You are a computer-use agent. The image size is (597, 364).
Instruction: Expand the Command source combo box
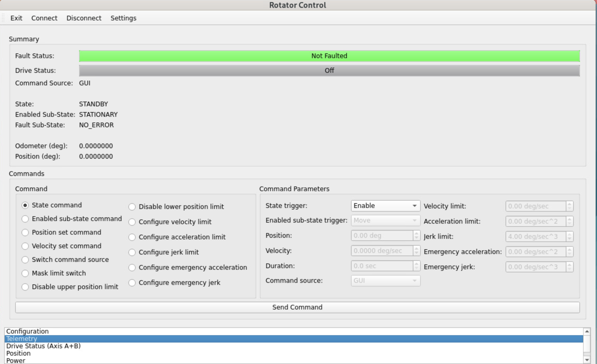coord(385,281)
